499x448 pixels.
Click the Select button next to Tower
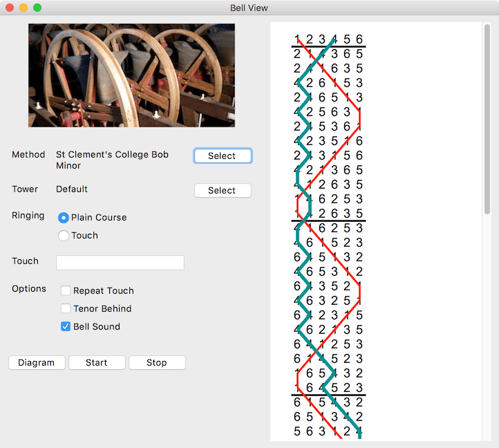[x=222, y=191]
